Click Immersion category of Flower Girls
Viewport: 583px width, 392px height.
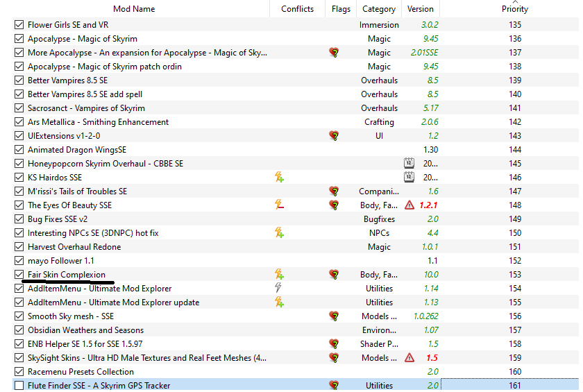coord(379,25)
